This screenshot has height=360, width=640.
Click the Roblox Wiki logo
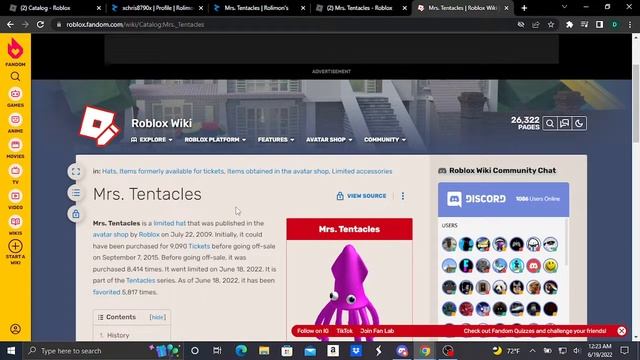[99, 126]
